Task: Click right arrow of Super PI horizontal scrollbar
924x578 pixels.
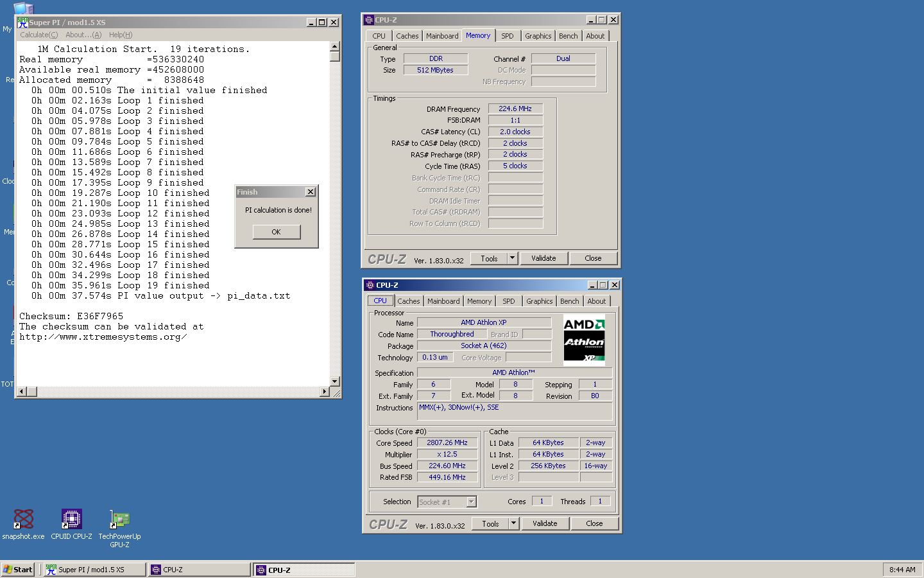Action: 325,392
